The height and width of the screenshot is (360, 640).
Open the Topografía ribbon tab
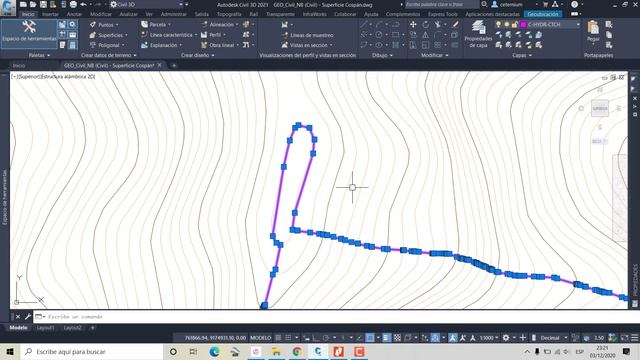[229, 14]
